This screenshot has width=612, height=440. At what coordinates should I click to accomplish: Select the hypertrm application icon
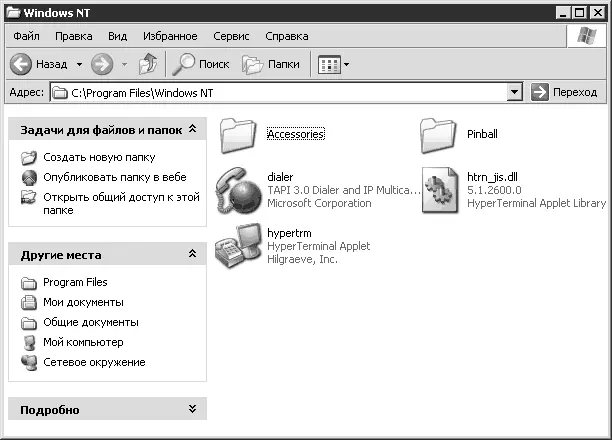[x=238, y=245]
